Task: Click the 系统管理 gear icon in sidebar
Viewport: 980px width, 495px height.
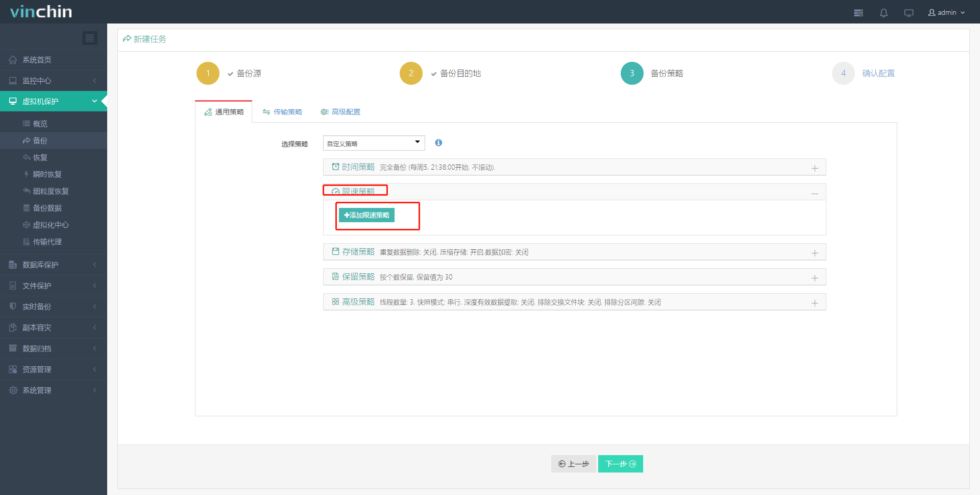Action: pyautogui.click(x=13, y=390)
